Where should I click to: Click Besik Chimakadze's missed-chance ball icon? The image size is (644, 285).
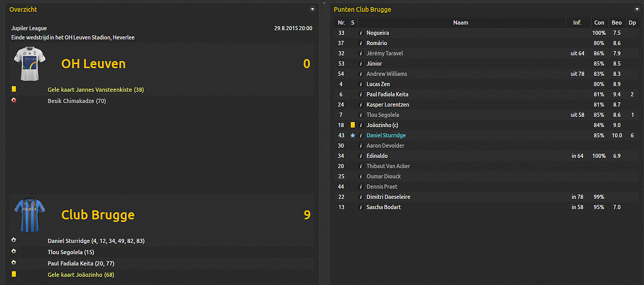pyautogui.click(x=14, y=100)
